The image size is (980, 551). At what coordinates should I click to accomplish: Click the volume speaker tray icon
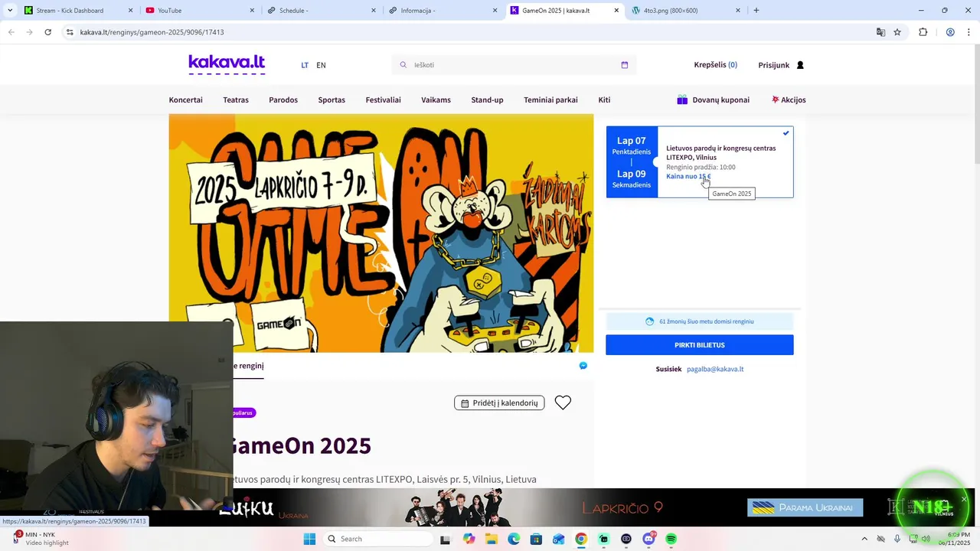(x=926, y=539)
